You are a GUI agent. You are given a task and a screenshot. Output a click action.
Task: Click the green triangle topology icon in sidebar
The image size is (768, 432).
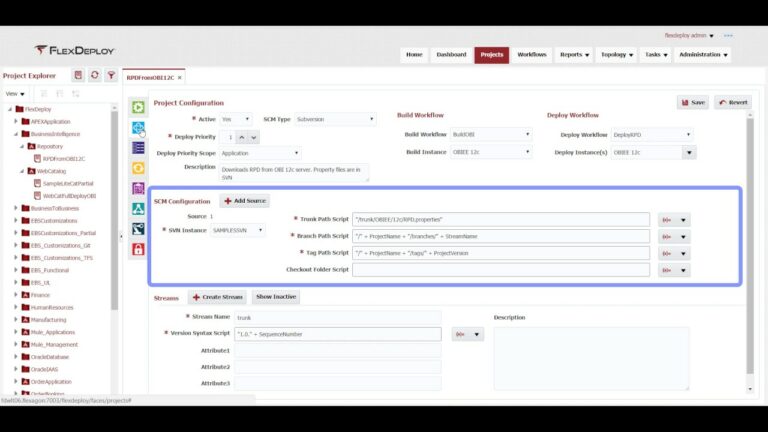pyautogui.click(x=138, y=209)
